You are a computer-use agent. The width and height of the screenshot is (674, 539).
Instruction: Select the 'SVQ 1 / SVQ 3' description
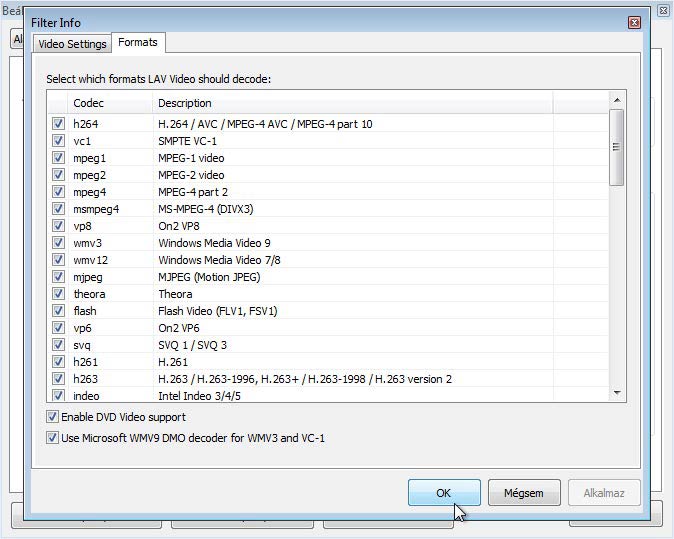193,345
